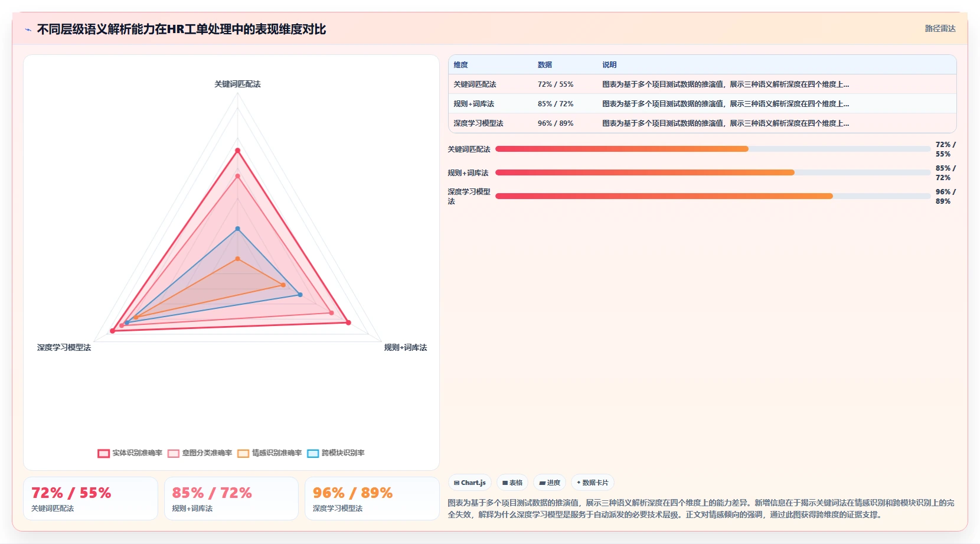This screenshot has width=980, height=544.
Task: Toggle the 实体识别准确率 legend item
Action: (130, 453)
